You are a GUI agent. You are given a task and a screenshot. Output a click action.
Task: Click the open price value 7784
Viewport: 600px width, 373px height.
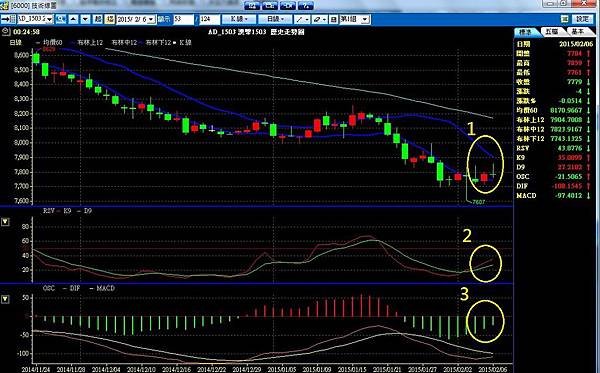574,54
